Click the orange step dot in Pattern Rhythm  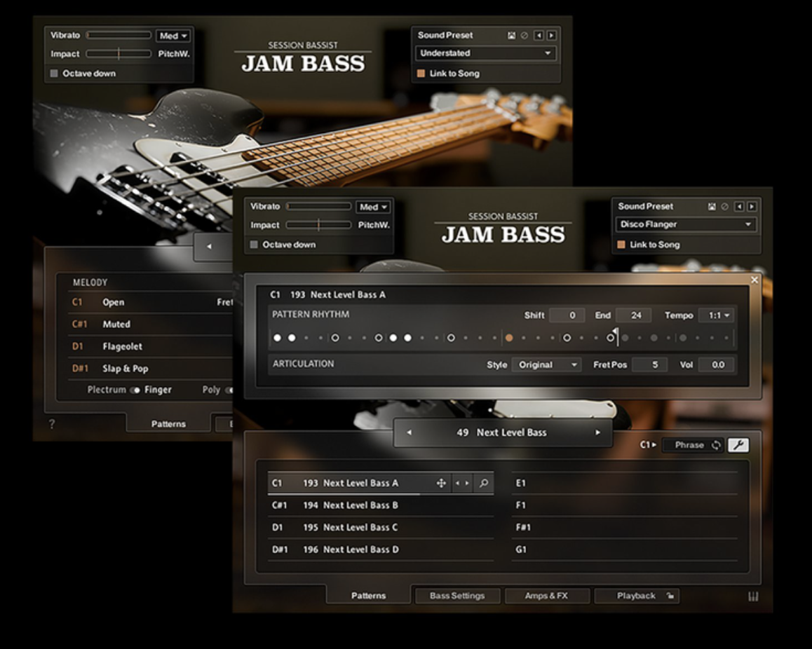(x=509, y=338)
